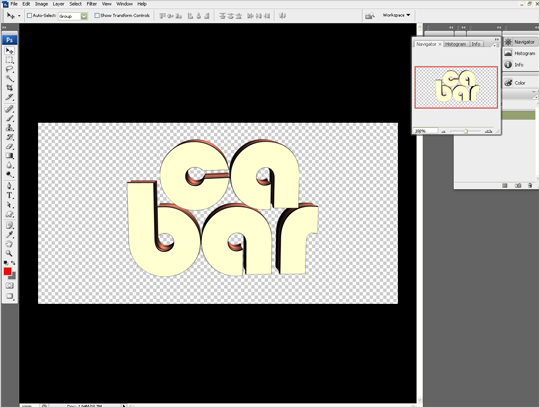The height and width of the screenshot is (408, 540).
Task: Click the Navigator zoom slider handle
Action: pyautogui.click(x=466, y=131)
